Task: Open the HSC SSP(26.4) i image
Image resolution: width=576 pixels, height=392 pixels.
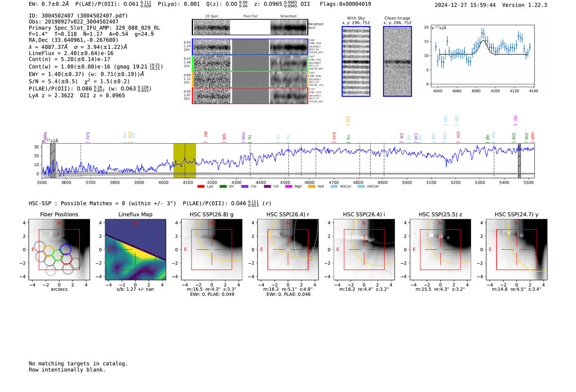Action: coord(364,250)
